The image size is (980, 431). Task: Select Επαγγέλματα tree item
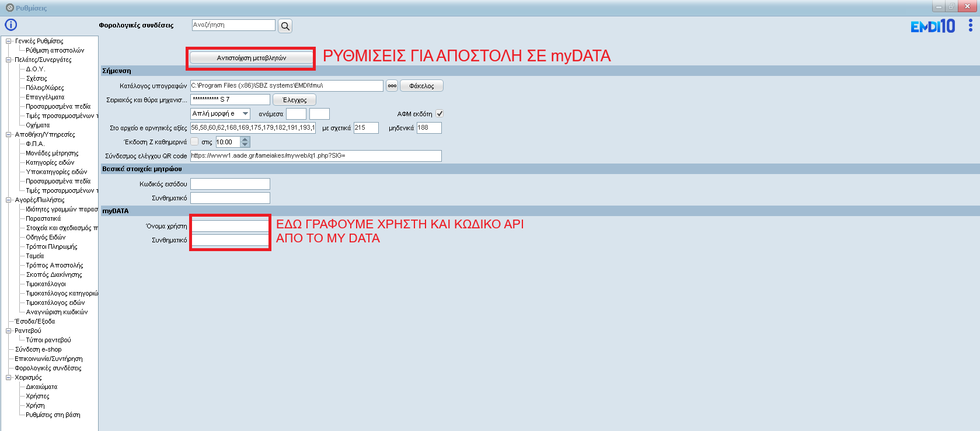point(45,97)
